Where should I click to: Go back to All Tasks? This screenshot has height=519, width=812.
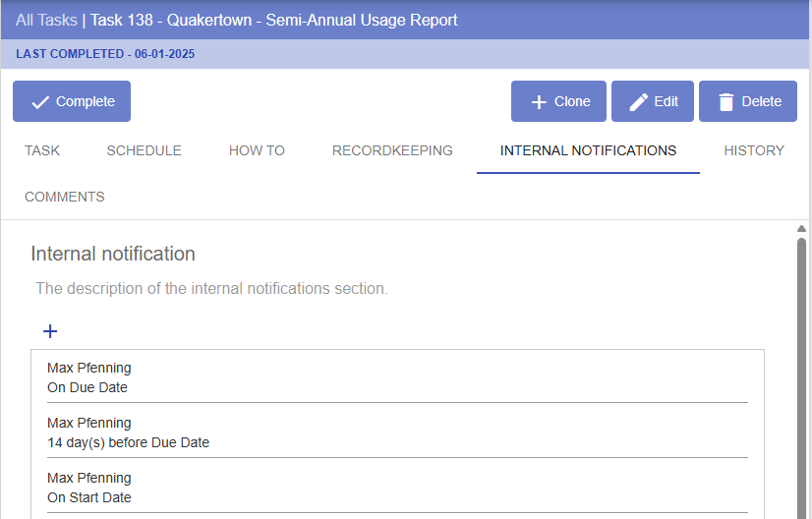tap(46, 21)
